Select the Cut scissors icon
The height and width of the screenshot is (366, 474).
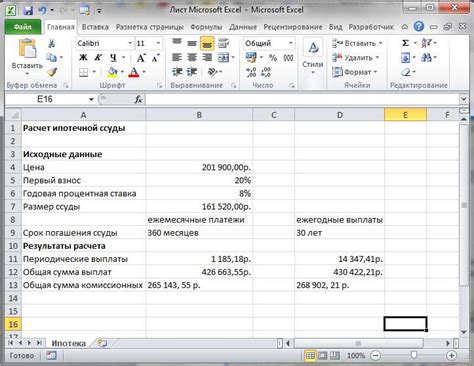click(51, 43)
